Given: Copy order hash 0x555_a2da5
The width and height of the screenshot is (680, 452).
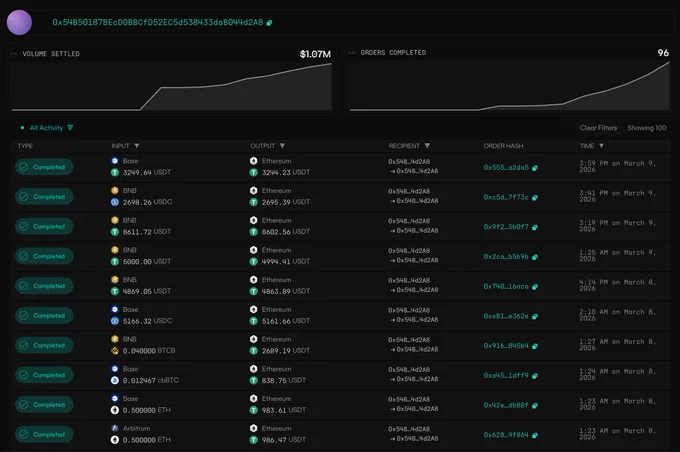Looking at the screenshot, I should tap(535, 168).
